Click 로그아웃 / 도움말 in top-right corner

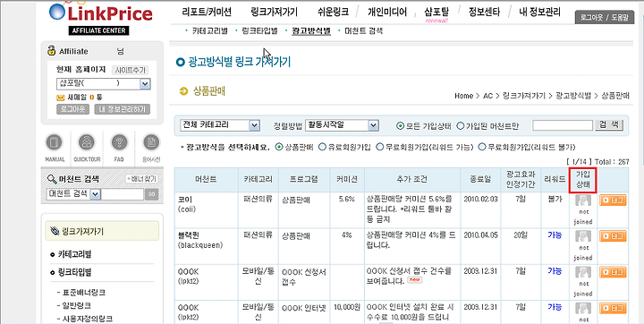604,18
